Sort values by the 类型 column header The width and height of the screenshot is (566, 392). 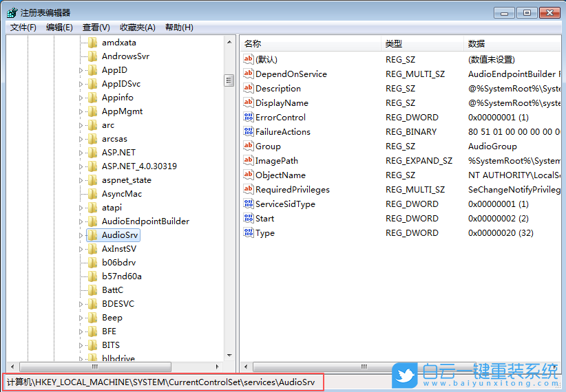[x=422, y=43]
